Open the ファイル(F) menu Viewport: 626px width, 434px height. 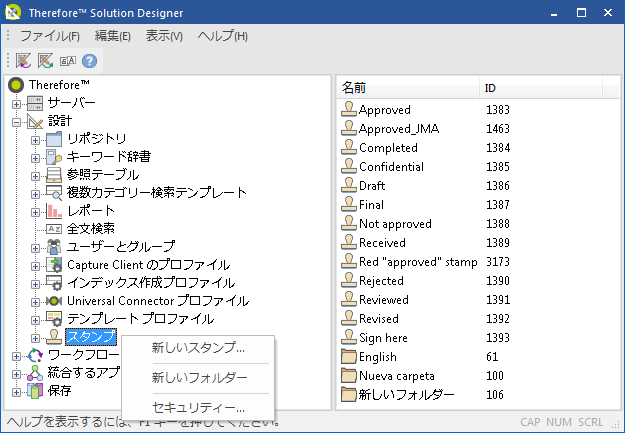tap(50, 36)
